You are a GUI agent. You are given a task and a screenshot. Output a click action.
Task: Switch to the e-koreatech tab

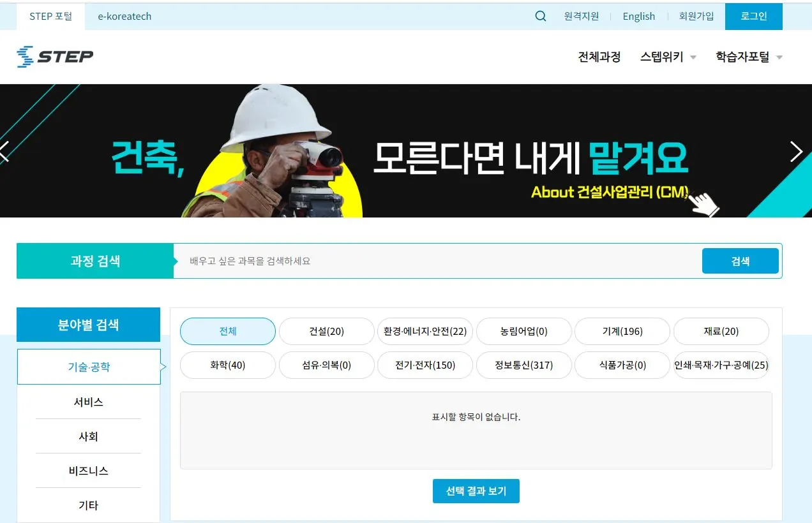124,16
